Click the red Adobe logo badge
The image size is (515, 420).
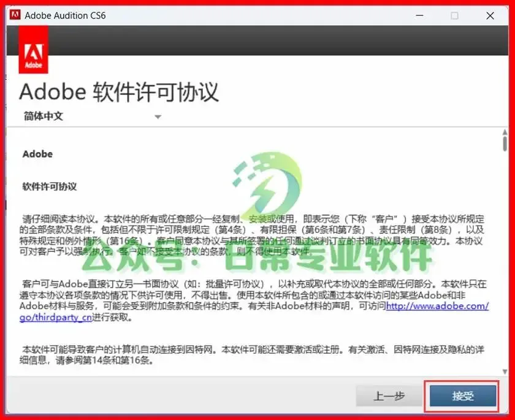point(34,50)
